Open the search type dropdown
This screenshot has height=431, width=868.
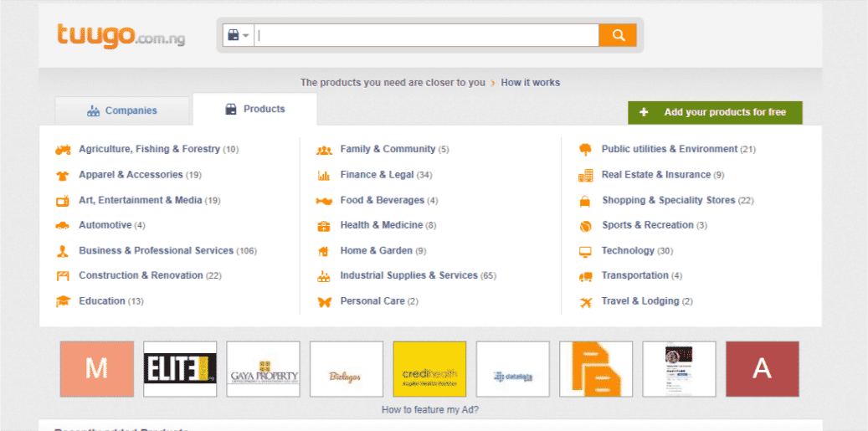coord(239,35)
